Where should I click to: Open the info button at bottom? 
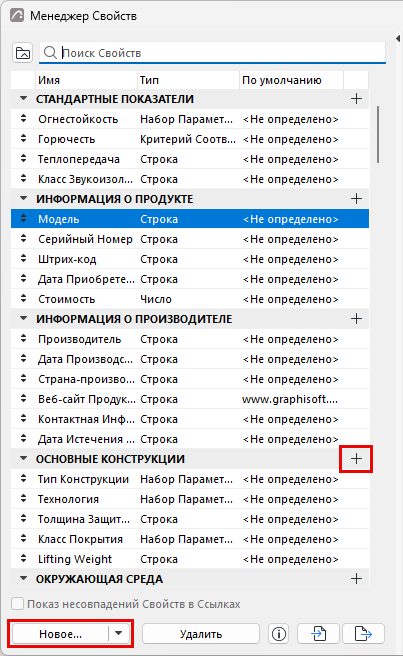(x=279, y=634)
